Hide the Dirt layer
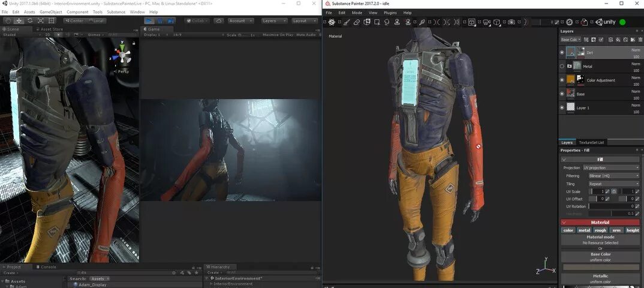Viewport: 644px width, 288px height. pos(562,52)
